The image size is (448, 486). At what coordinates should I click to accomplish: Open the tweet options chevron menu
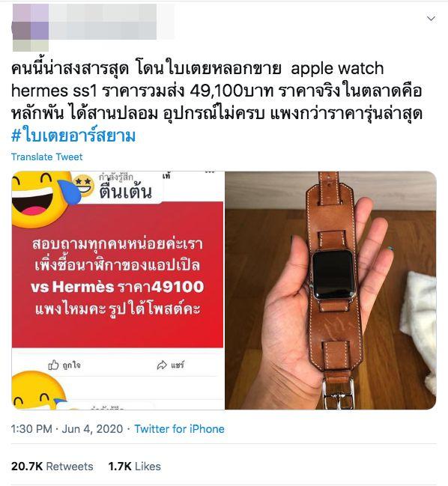tap(431, 19)
